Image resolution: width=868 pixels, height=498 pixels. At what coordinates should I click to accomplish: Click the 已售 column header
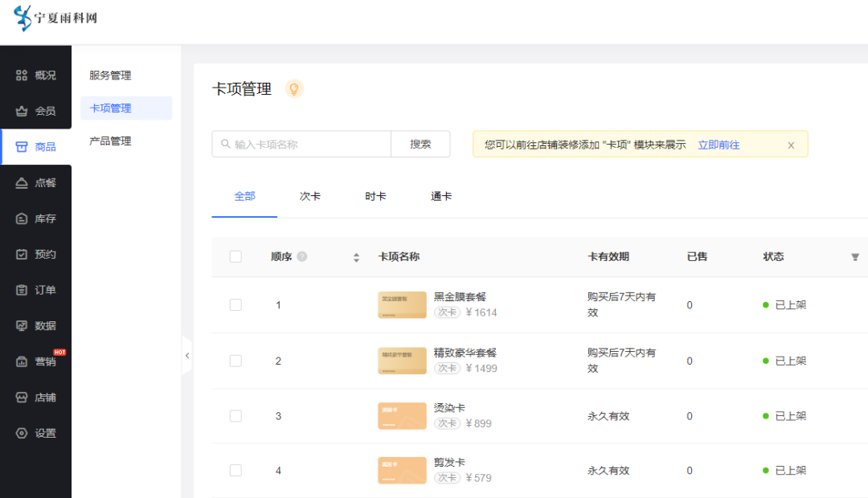(697, 257)
